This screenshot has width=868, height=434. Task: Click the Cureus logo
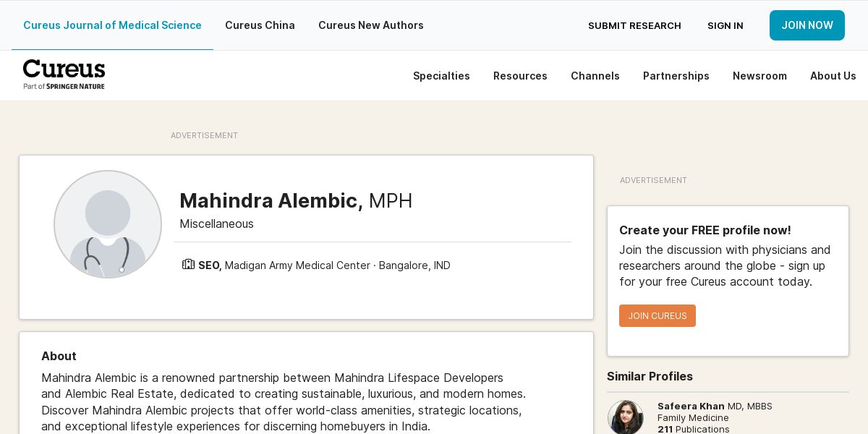64,75
